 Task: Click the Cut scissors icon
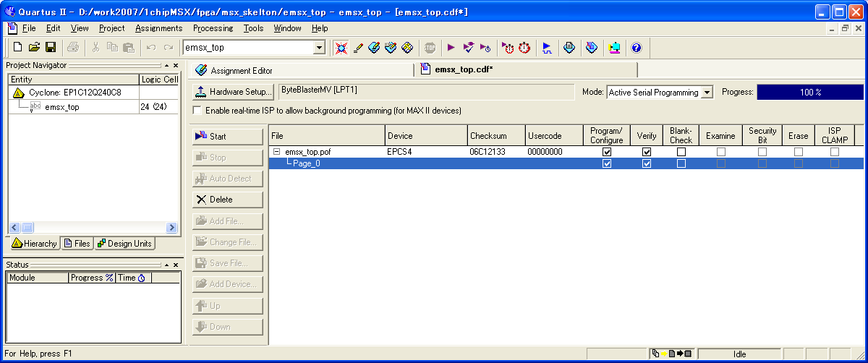(95, 47)
